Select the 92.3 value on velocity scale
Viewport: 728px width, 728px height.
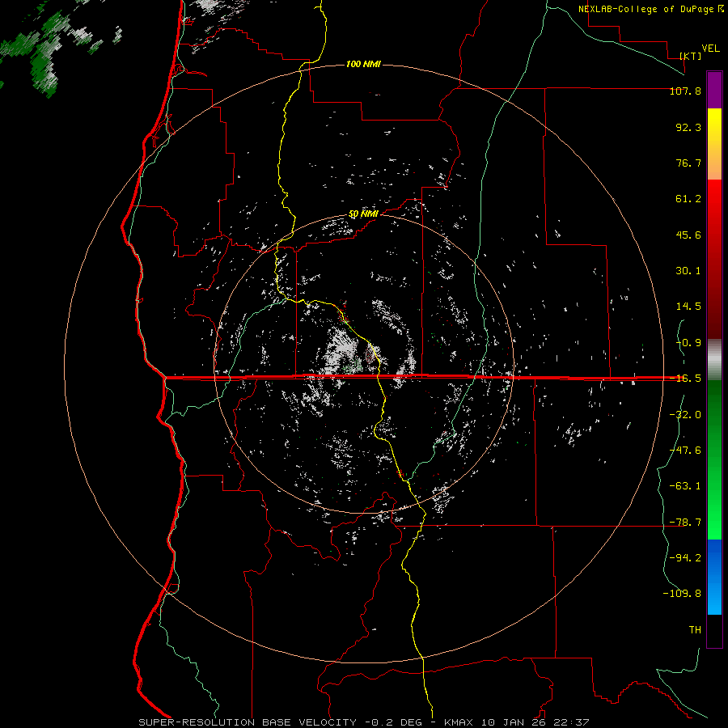click(688, 127)
